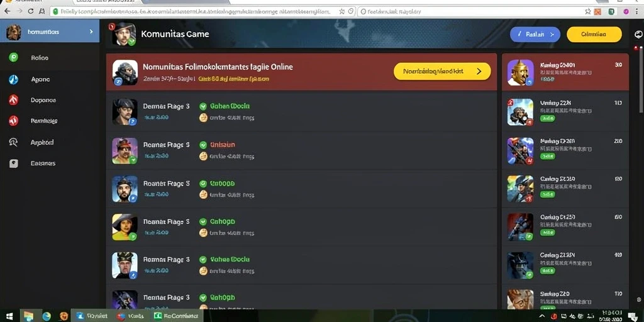
Task: Open the notification center on the taskbar
Action: coord(633,316)
